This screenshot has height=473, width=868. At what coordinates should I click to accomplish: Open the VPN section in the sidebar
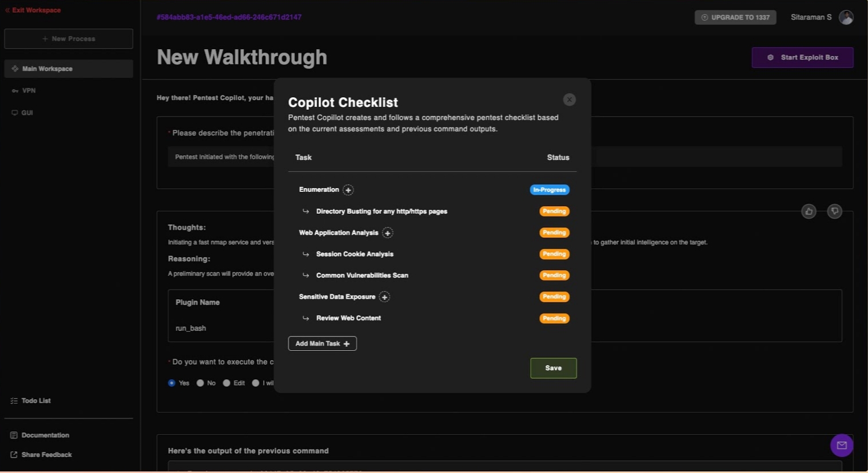(x=29, y=90)
